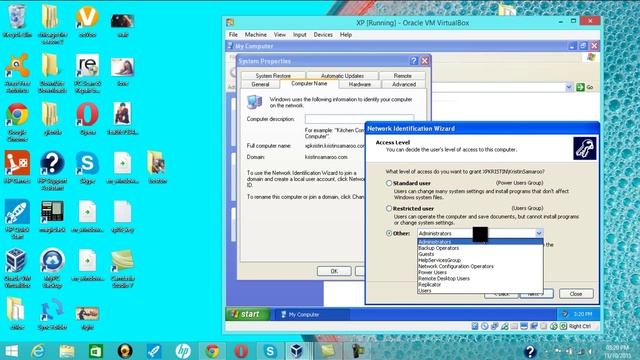Switch to Chrome on the taskbar
This screenshot has height=360, width=640.
click(x=212, y=351)
